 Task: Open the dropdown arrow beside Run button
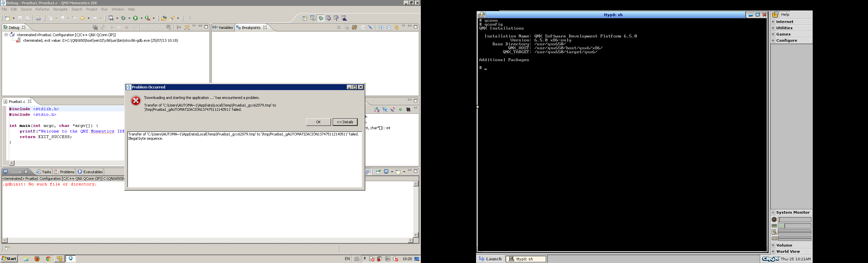[141, 18]
